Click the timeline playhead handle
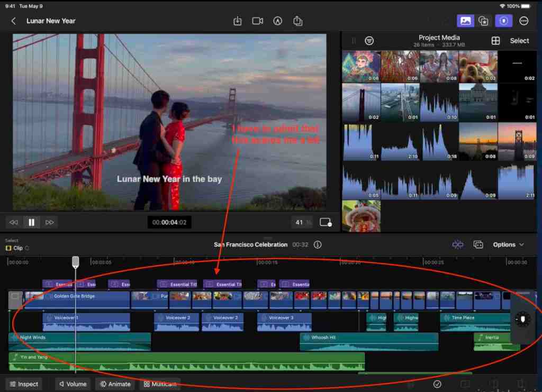 coord(76,261)
